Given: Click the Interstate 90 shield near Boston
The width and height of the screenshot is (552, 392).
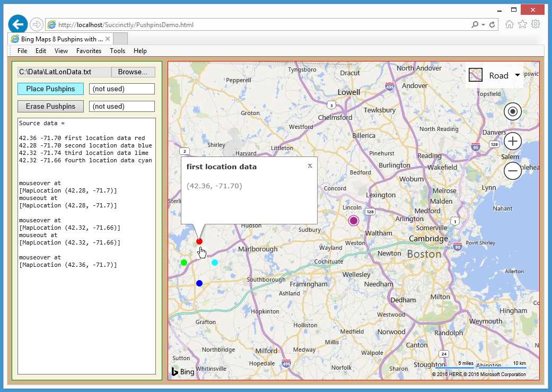Looking at the screenshot, I should click(x=457, y=246).
